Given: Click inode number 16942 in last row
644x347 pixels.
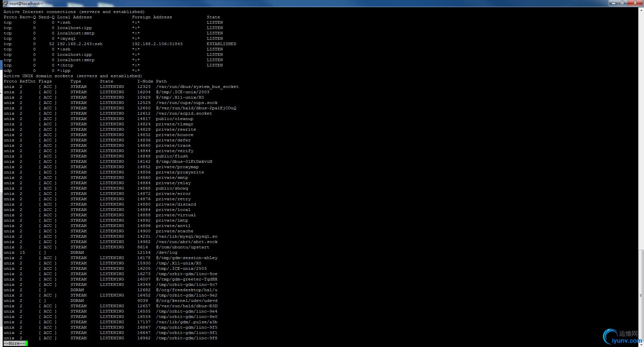Looking at the screenshot, I should pos(144,338).
